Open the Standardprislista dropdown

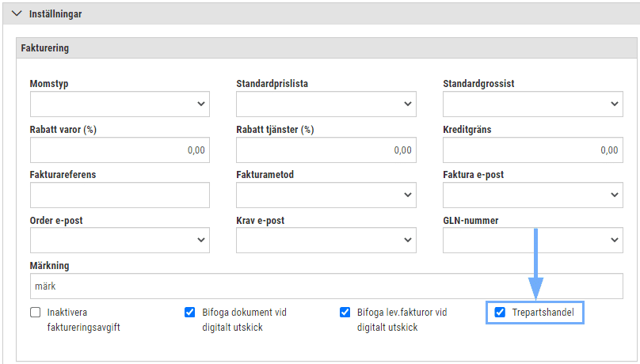[x=326, y=104]
